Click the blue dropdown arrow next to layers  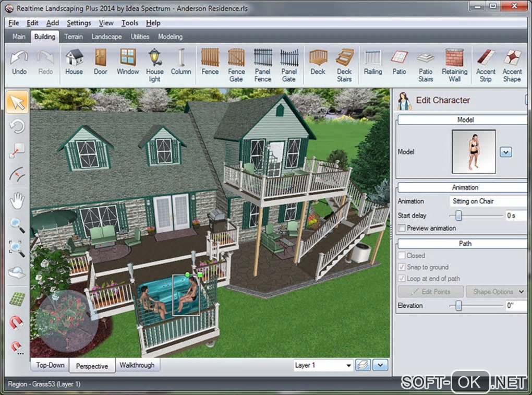(x=380, y=365)
